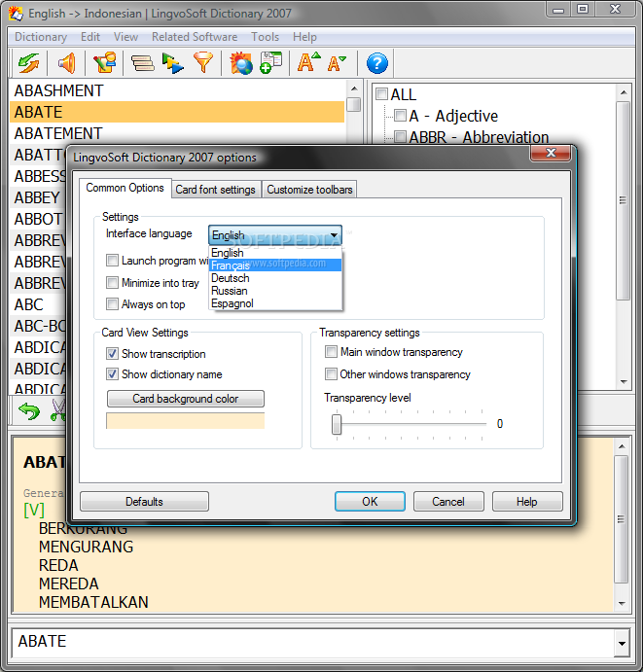643x672 pixels.
Task: Click the add document green plus icon
Action: (x=271, y=62)
